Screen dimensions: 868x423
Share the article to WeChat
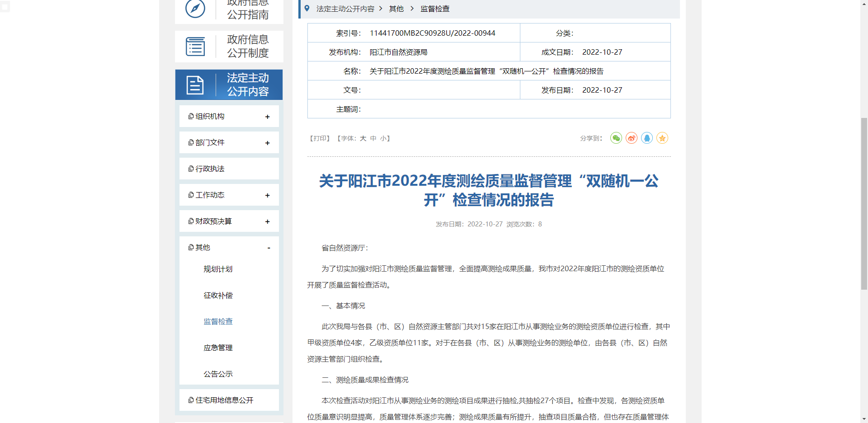(x=616, y=138)
